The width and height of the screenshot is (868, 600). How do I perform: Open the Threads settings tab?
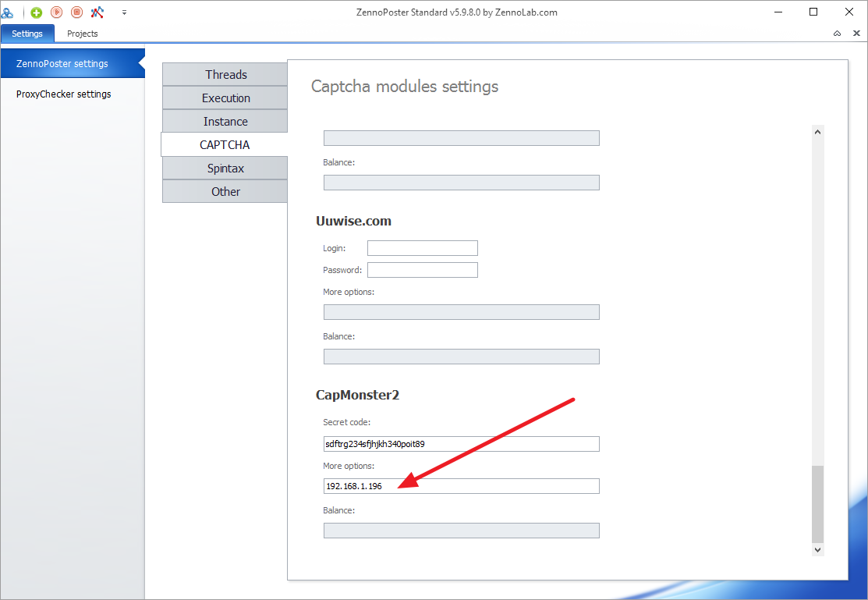(x=225, y=74)
